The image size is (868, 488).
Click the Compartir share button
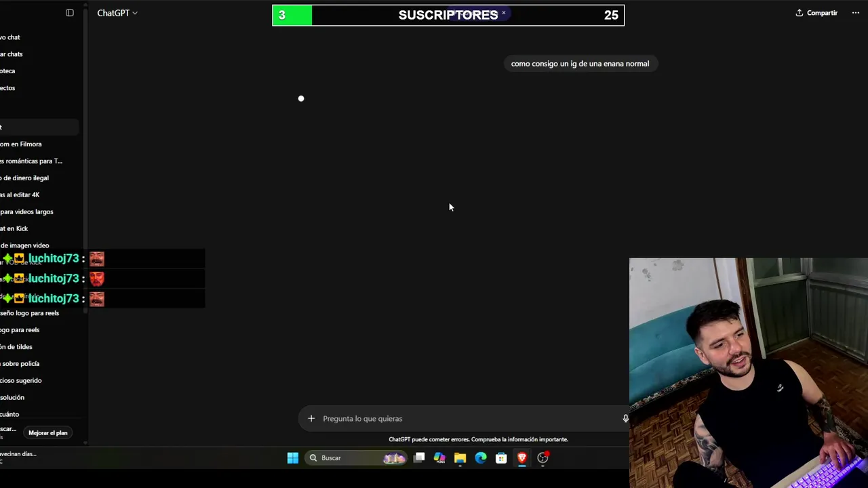(x=816, y=13)
